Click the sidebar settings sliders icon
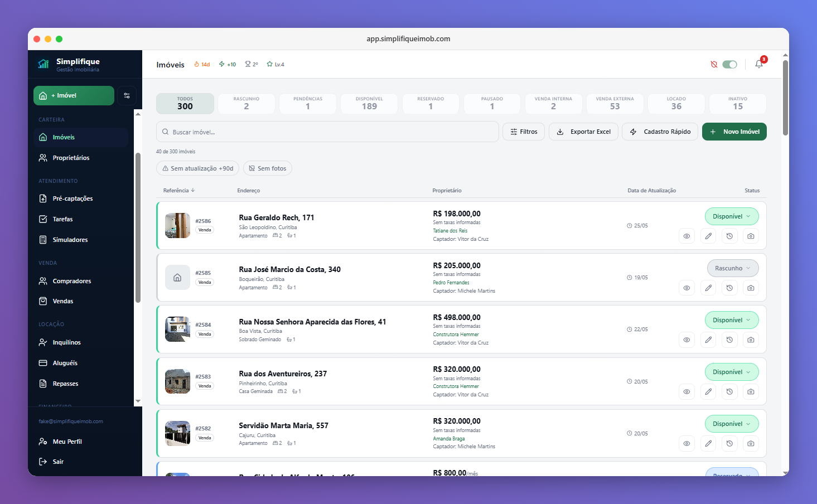This screenshot has width=817, height=504. coord(127,95)
